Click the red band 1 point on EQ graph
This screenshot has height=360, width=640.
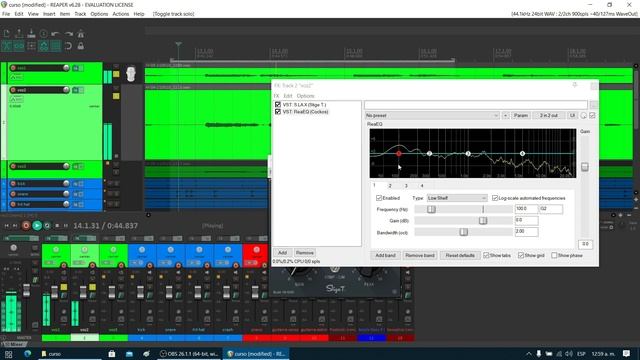pos(399,153)
